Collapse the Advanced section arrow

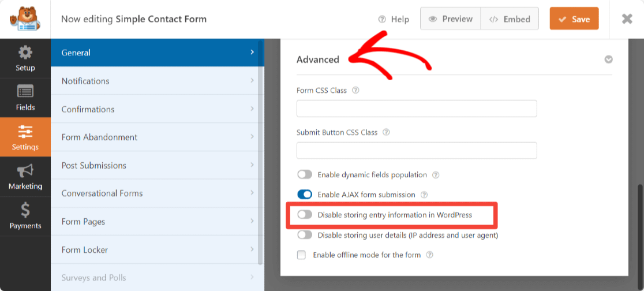[x=608, y=59]
